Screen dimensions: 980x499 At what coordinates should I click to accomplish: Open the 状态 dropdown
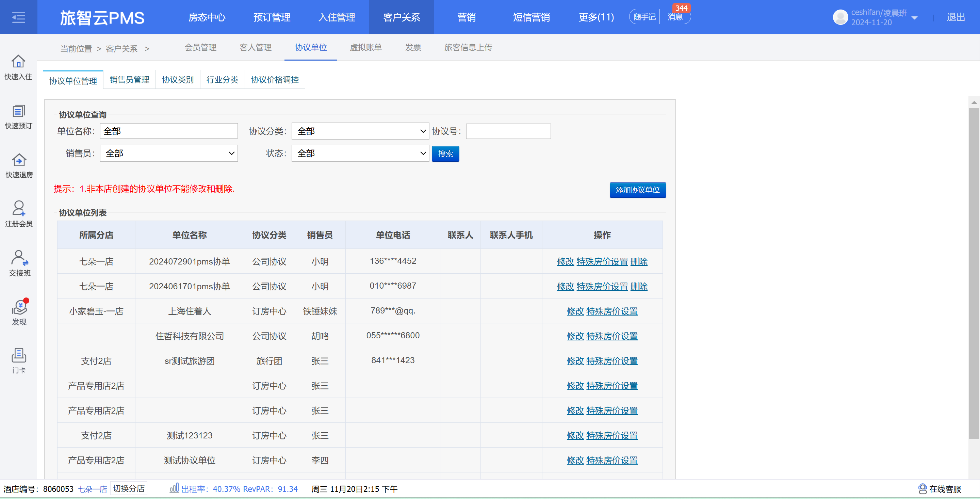360,154
